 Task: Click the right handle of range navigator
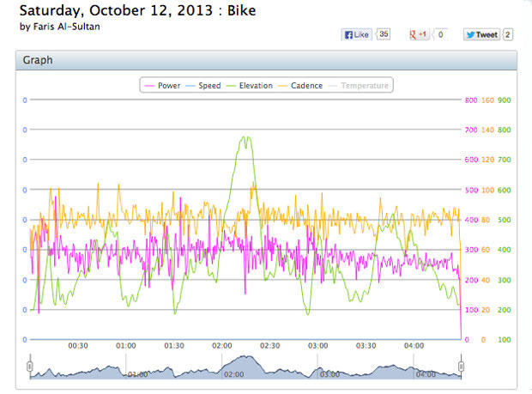click(461, 366)
